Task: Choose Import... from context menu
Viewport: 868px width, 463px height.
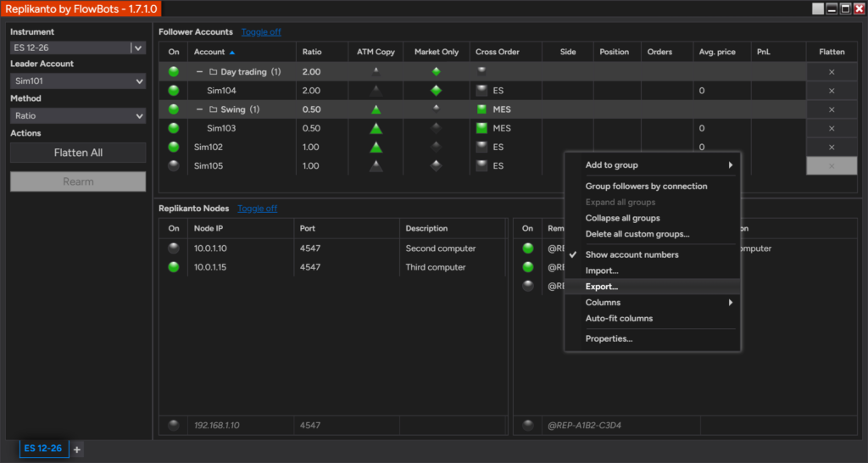Action: pyautogui.click(x=652, y=271)
